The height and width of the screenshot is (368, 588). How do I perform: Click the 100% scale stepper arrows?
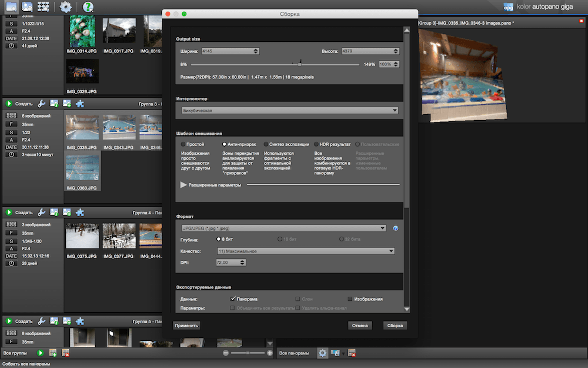point(396,64)
